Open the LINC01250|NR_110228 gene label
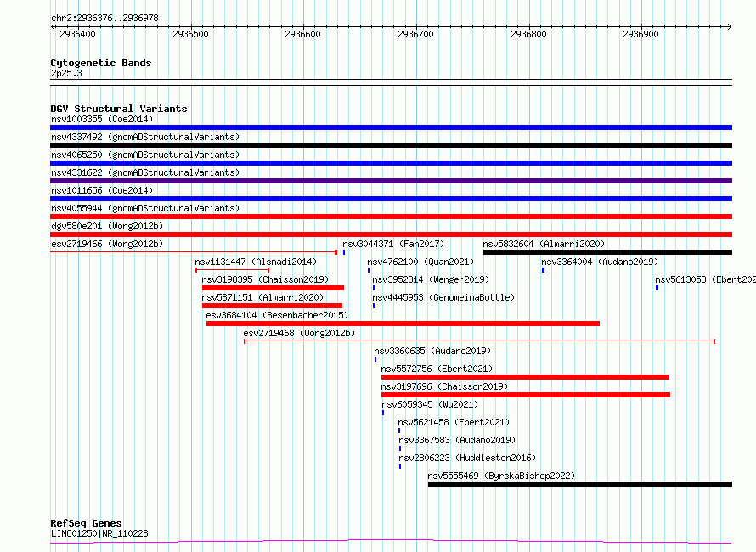 tap(99, 533)
